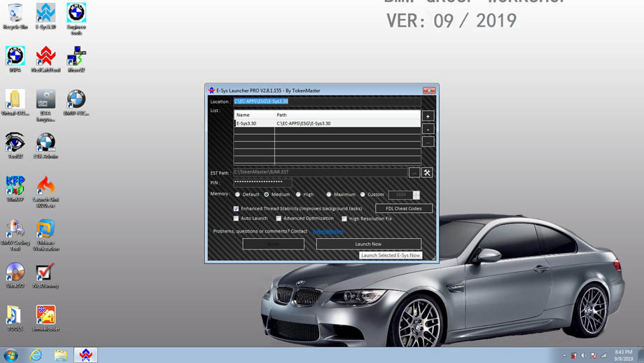Open the Recycle Bin desktop icon
This screenshot has width=644, height=363.
15,16
